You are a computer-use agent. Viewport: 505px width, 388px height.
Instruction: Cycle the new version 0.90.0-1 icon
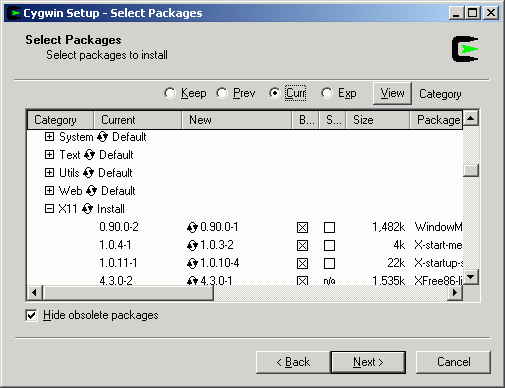(x=192, y=227)
